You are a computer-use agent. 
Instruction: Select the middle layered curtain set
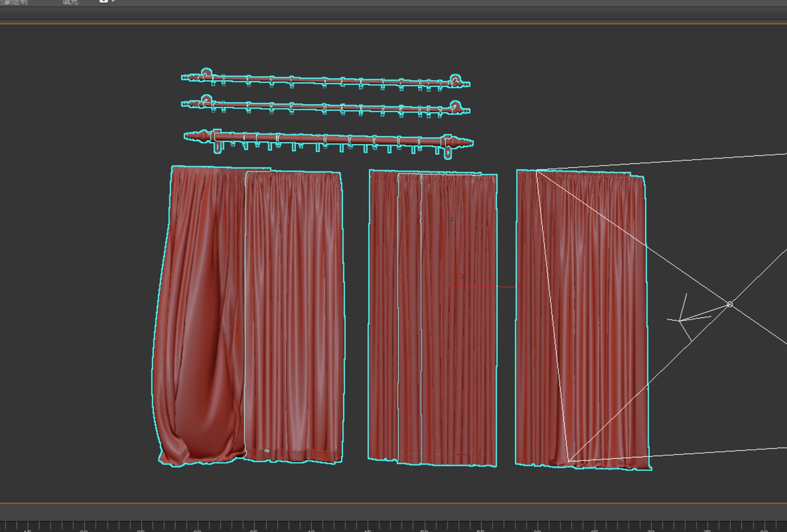tap(432, 318)
